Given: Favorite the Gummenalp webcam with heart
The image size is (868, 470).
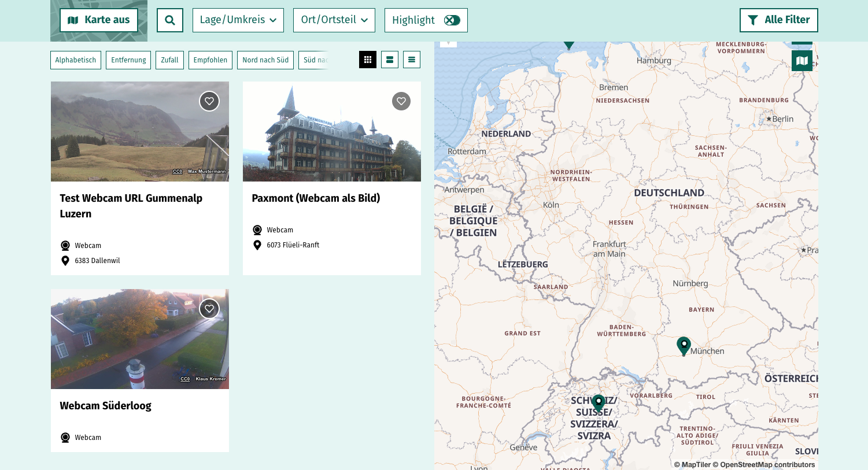Looking at the screenshot, I should 209,101.
